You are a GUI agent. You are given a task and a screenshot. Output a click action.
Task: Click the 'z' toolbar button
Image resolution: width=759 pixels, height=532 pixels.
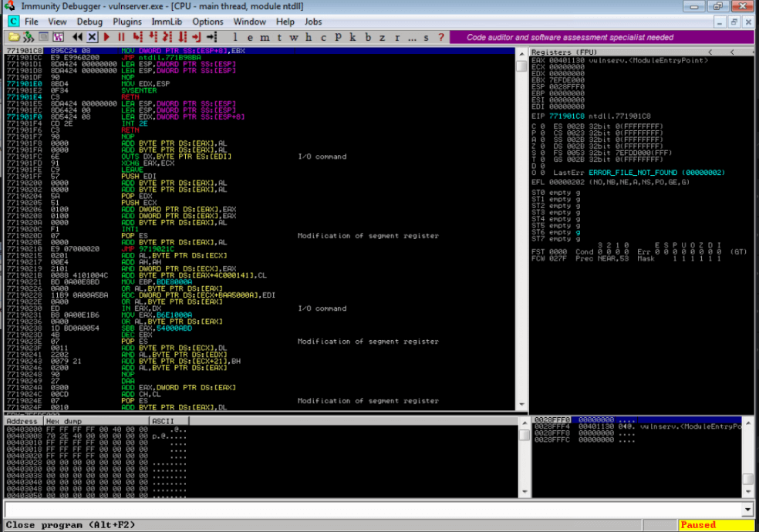coord(383,37)
